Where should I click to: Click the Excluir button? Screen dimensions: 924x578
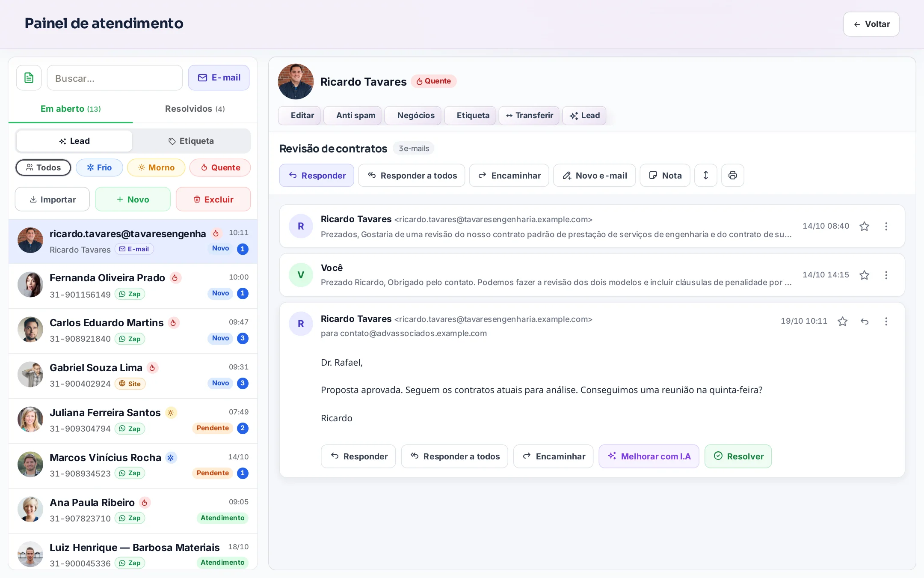pyautogui.click(x=213, y=199)
